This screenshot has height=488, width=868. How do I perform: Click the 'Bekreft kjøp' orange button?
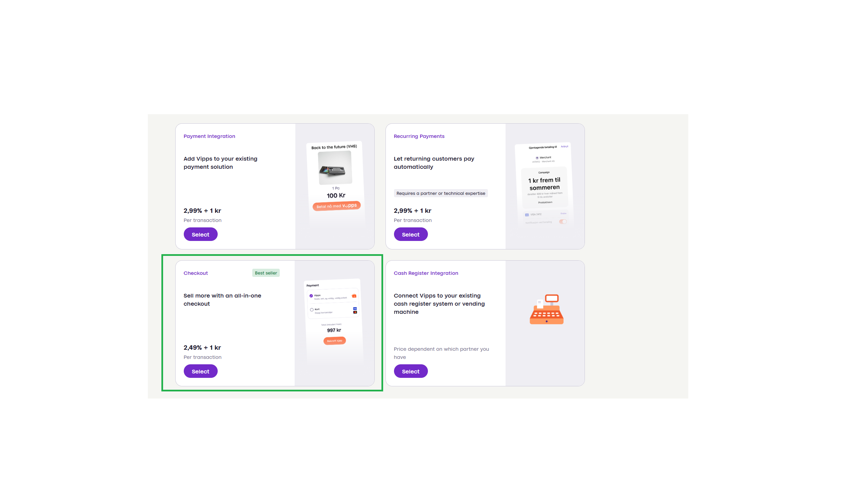pyautogui.click(x=335, y=341)
